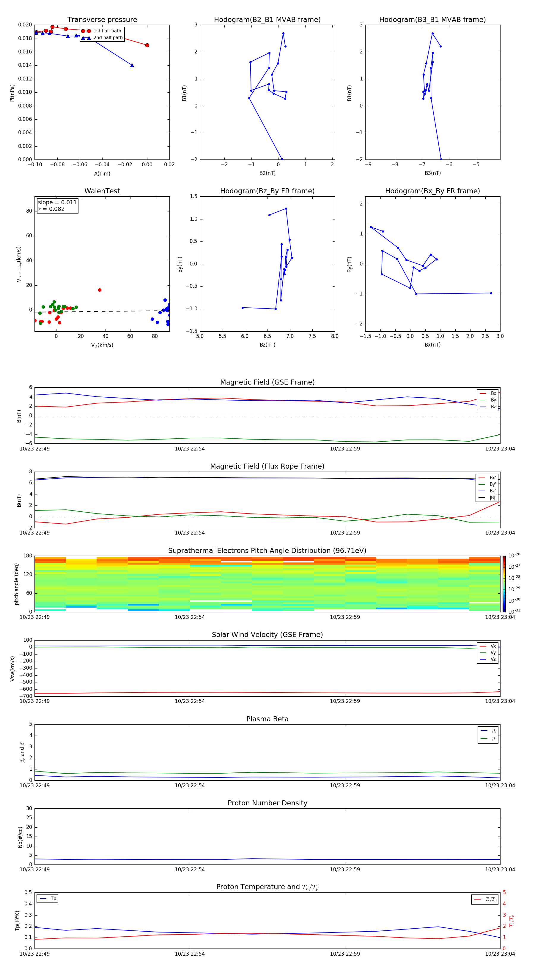Click the 'B3(nT)' x-axis label
Viewport: 535px width, 980px height.
432,173
